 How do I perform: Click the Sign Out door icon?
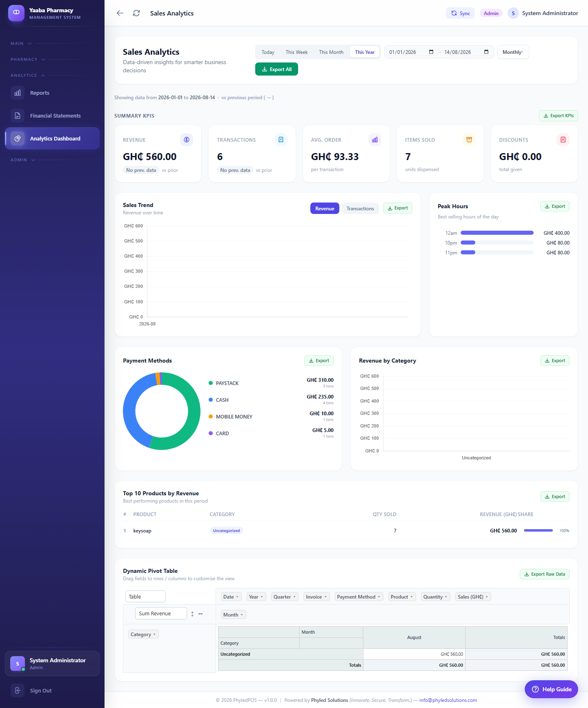point(18,690)
